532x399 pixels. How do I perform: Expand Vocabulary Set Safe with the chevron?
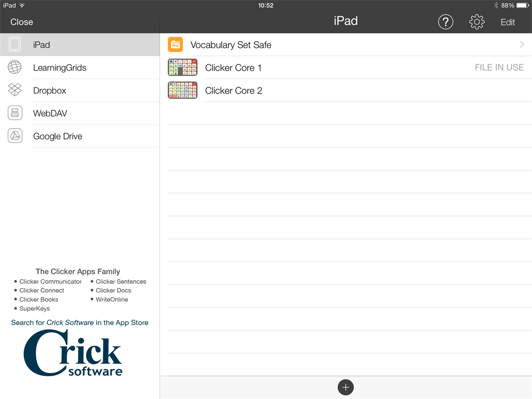pos(522,45)
